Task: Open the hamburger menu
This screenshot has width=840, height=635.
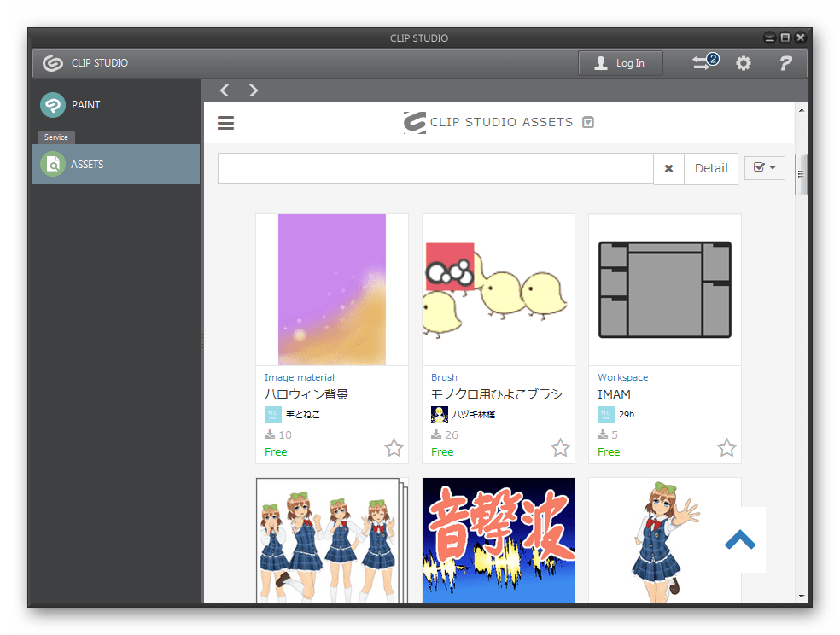Action: [225, 123]
